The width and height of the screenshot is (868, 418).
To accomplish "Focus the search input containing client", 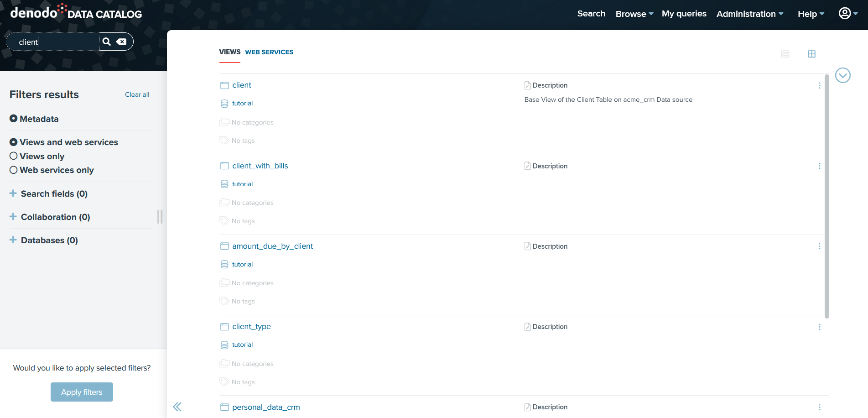I will [53, 42].
